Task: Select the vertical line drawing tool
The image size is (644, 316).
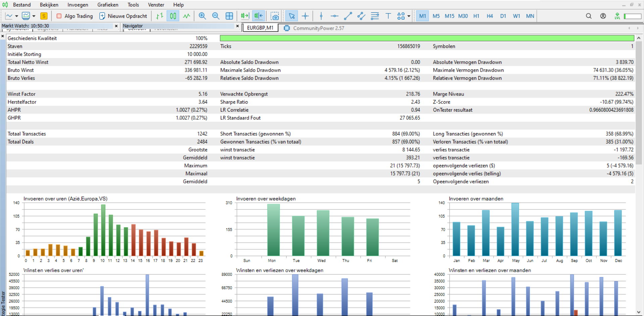Action: 321,16
